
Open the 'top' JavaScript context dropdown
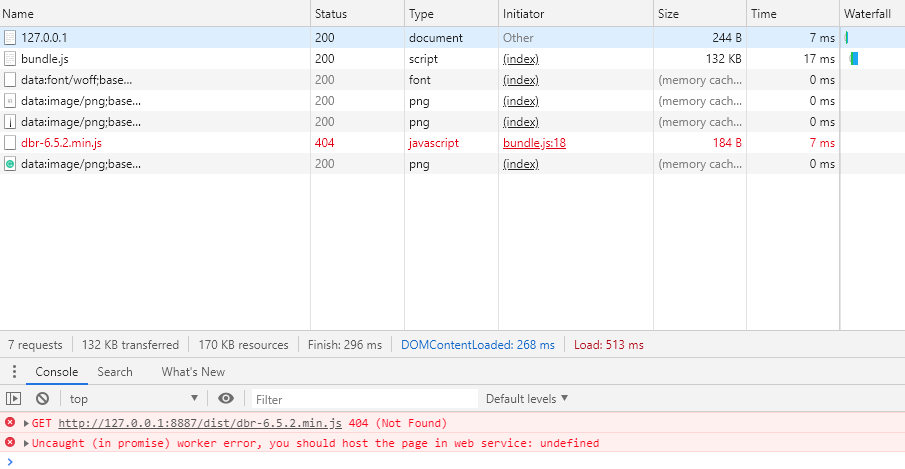(134, 399)
